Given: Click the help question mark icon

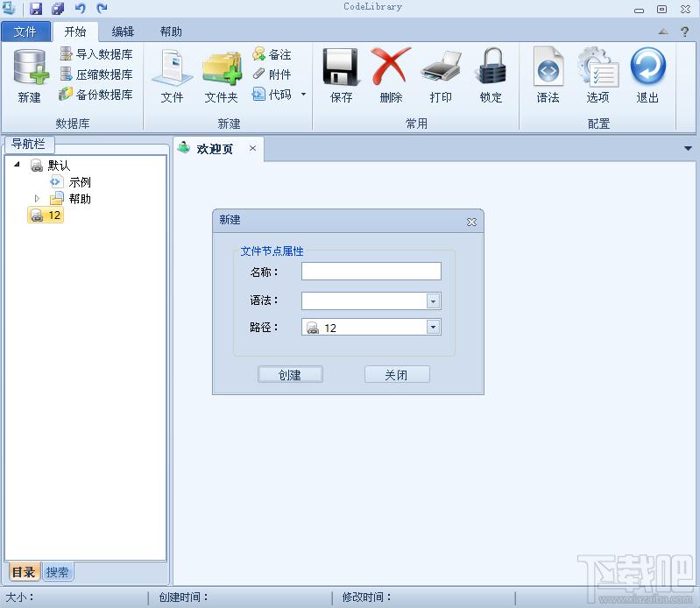Looking at the screenshot, I should pos(684,32).
